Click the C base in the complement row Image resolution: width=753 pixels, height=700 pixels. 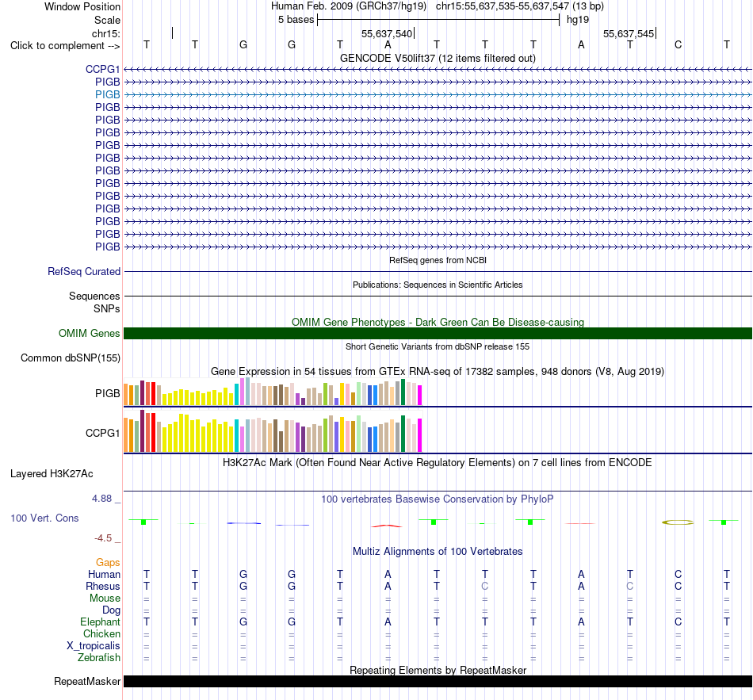(x=678, y=44)
